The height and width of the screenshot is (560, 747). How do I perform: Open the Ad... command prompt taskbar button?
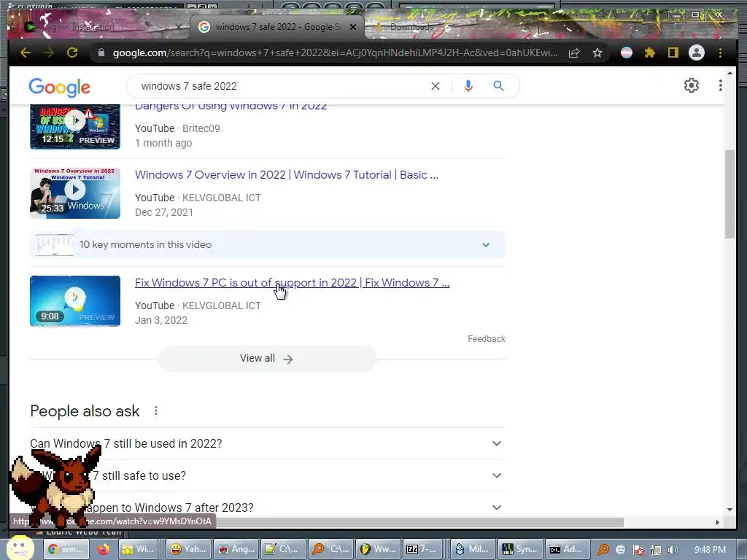coord(566,549)
